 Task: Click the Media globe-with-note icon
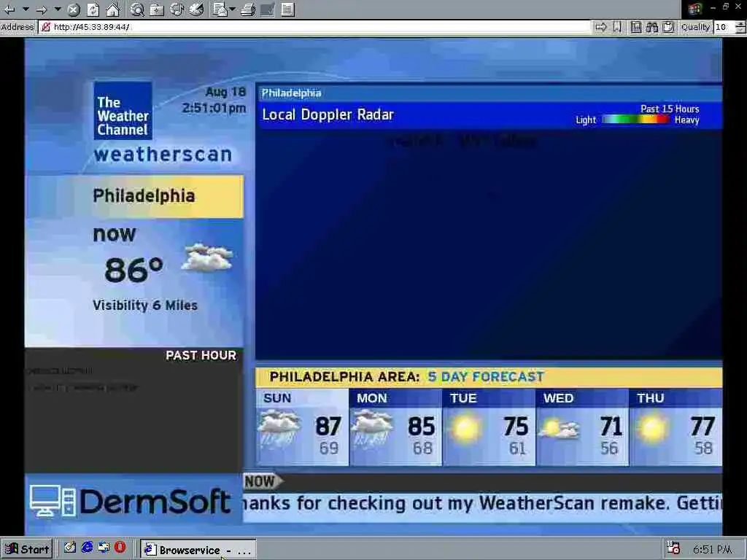[177, 9]
